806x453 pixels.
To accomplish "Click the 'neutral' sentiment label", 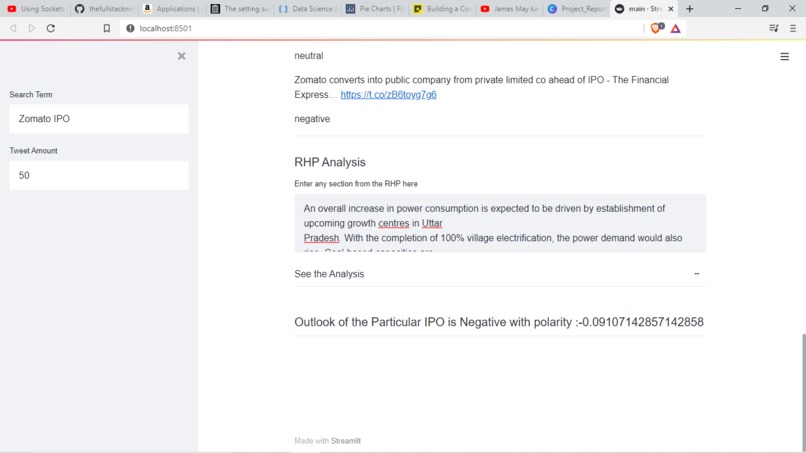I will point(308,56).
